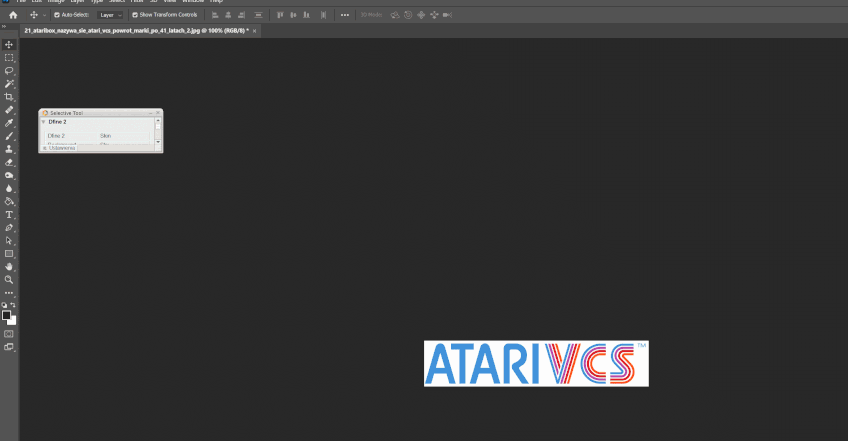
Task: Select the Zoom magnifier tool
Action: pyautogui.click(x=9, y=280)
